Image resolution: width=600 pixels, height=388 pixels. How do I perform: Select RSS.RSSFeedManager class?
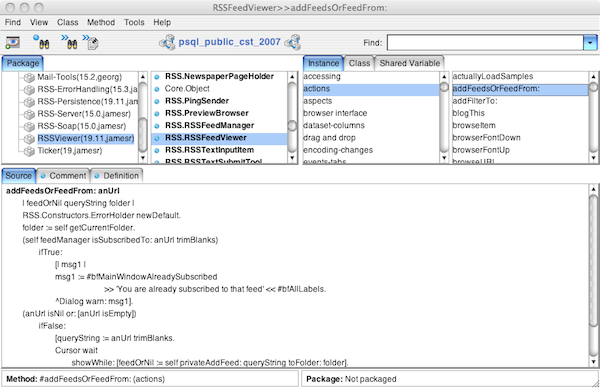[209, 126]
